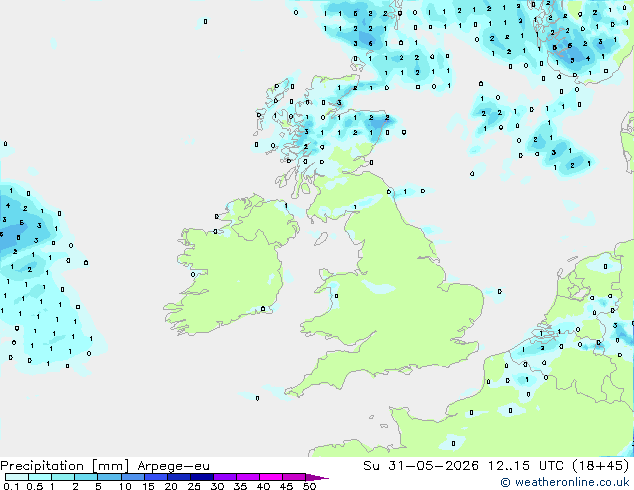
Task: Select the '10' legend scale value
Action: (x=125, y=486)
